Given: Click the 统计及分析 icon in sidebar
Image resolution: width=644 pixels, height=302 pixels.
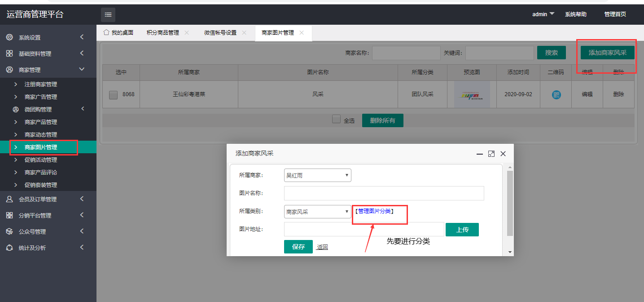Looking at the screenshot, I should (9, 248).
